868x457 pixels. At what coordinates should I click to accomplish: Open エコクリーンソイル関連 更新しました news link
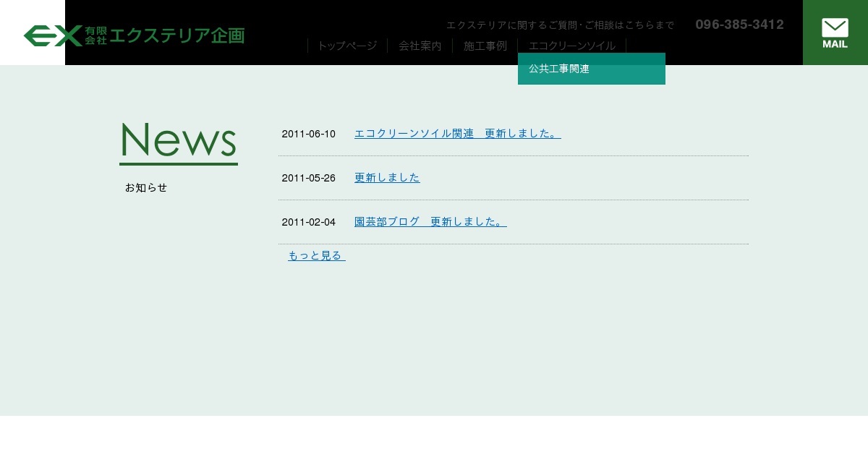pos(458,134)
